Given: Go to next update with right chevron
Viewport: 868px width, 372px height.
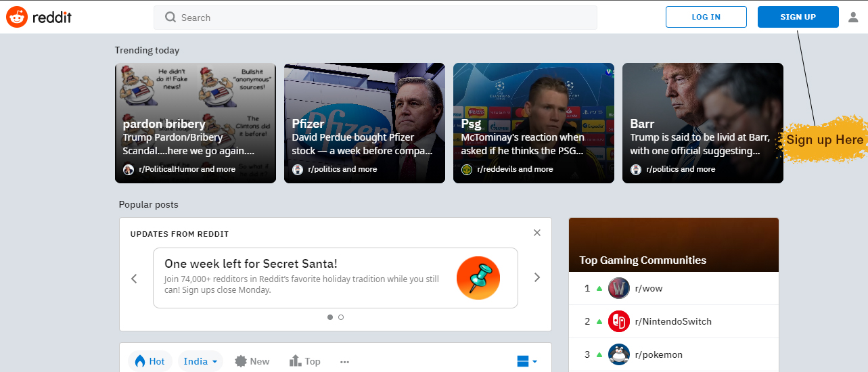Looking at the screenshot, I should pos(537,277).
